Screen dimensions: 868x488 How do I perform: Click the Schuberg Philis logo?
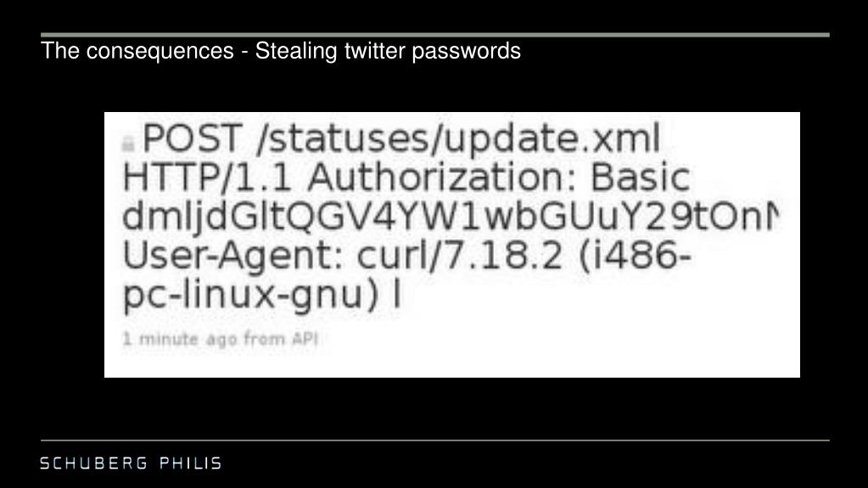coord(131,463)
